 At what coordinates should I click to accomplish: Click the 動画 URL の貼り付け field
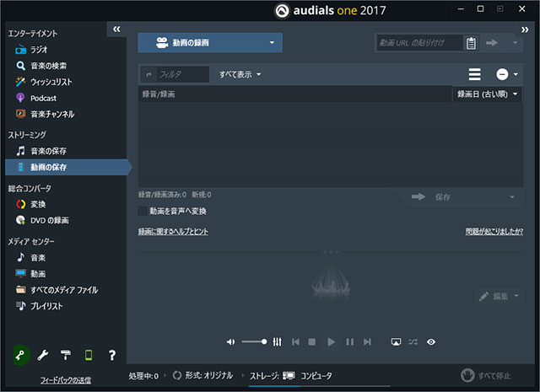pyautogui.click(x=419, y=43)
